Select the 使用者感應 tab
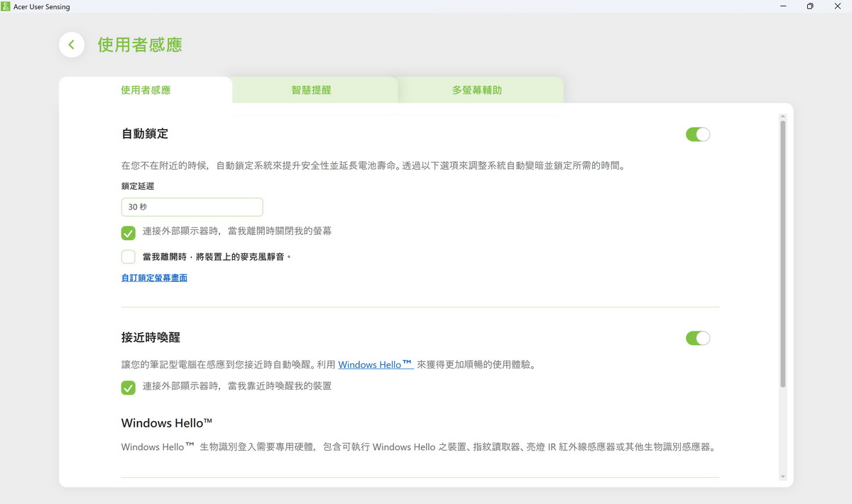The image size is (852, 504). point(146,90)
